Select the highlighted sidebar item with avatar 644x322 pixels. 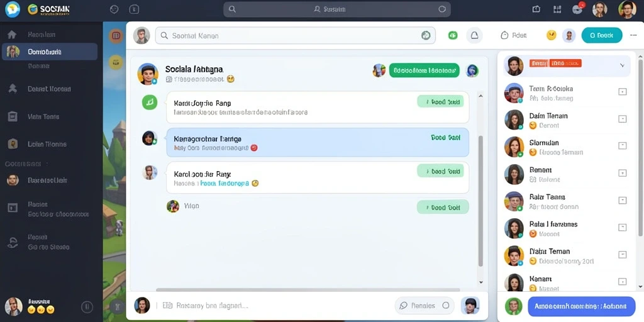click(50, 52)
